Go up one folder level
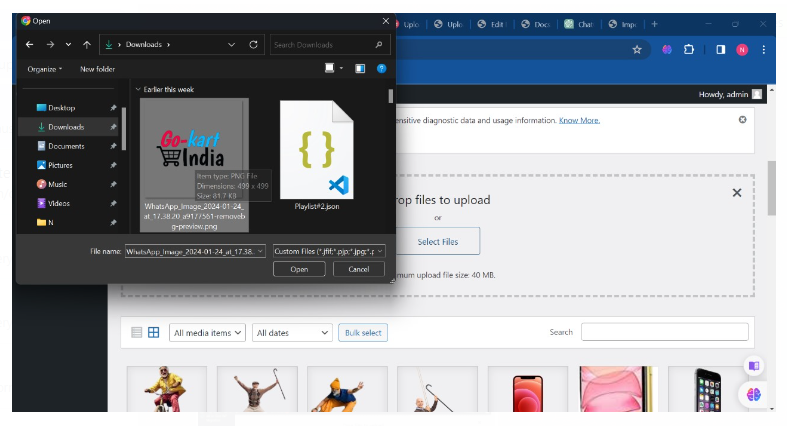 [87, 45]
